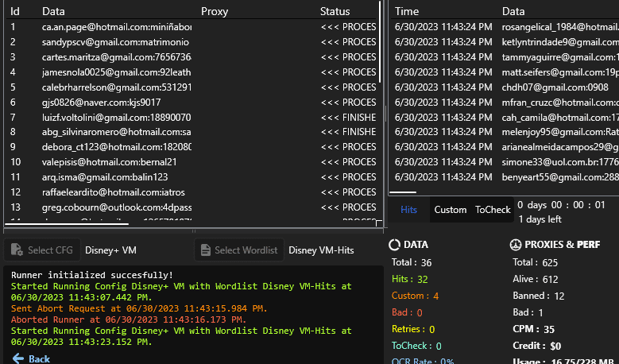This screenshot has width=619, height=364.
Task: Click the config file icon beside Select CFG
Action: (17, 250)
